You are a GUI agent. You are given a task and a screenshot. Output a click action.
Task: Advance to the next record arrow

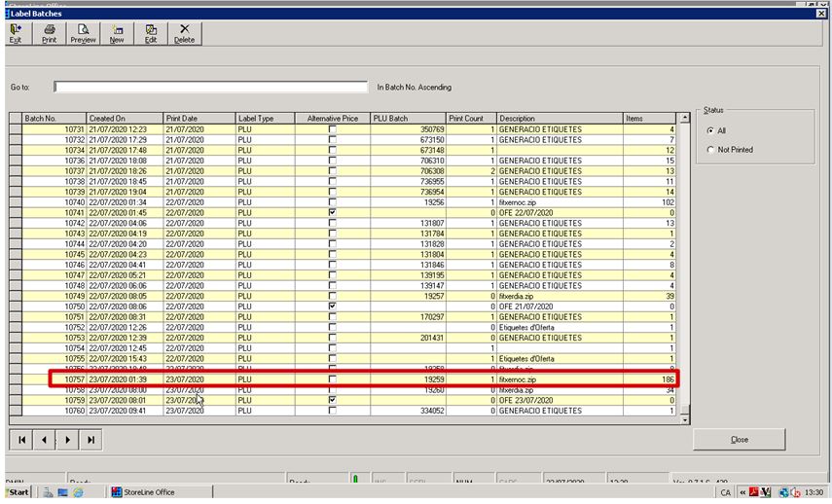tap(67, 440)
